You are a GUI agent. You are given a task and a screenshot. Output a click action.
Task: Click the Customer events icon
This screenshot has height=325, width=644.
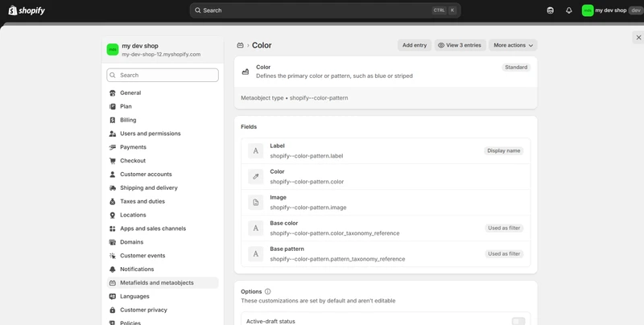[x=113, y=256]
